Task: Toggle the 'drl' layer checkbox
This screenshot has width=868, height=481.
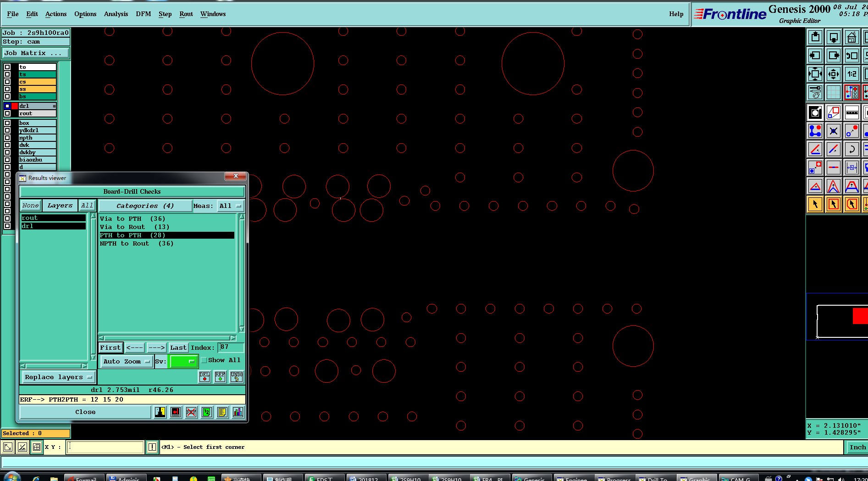Action: pos(7,106)
